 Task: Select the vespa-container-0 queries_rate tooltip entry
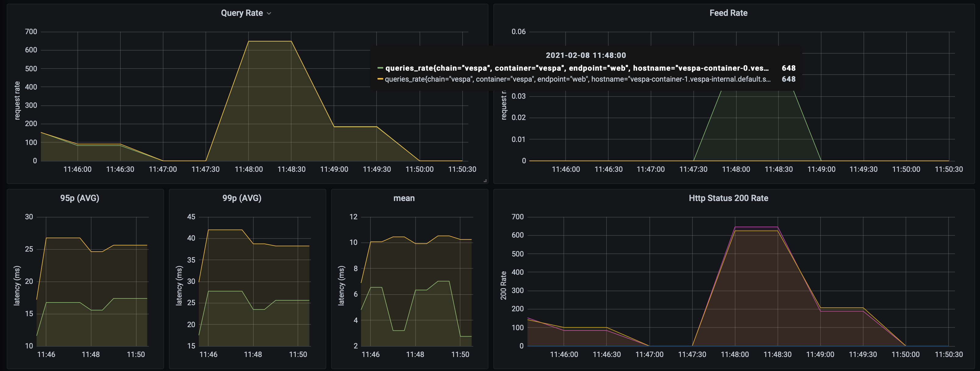(577, 68)
